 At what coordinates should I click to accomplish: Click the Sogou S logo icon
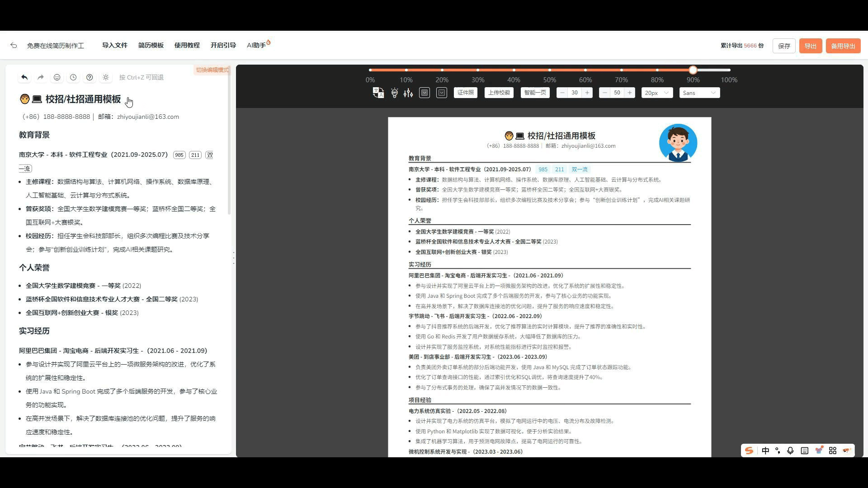(x=749, y=451)
